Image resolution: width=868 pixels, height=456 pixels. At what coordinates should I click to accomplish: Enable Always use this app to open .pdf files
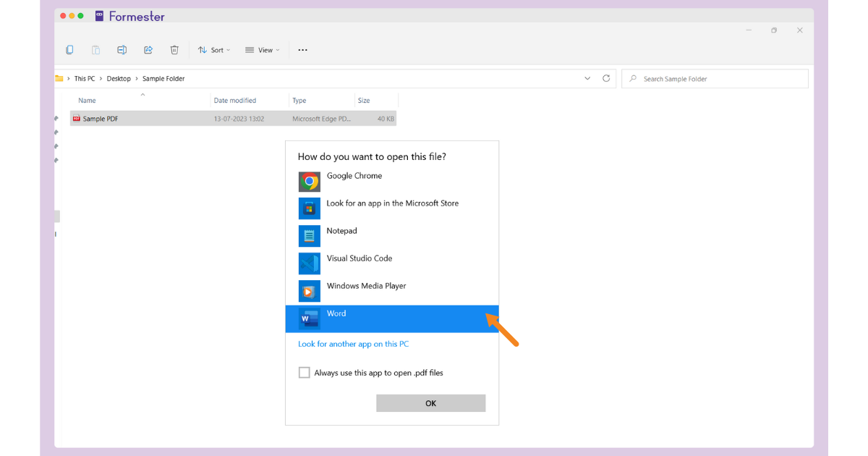[305, 372]
